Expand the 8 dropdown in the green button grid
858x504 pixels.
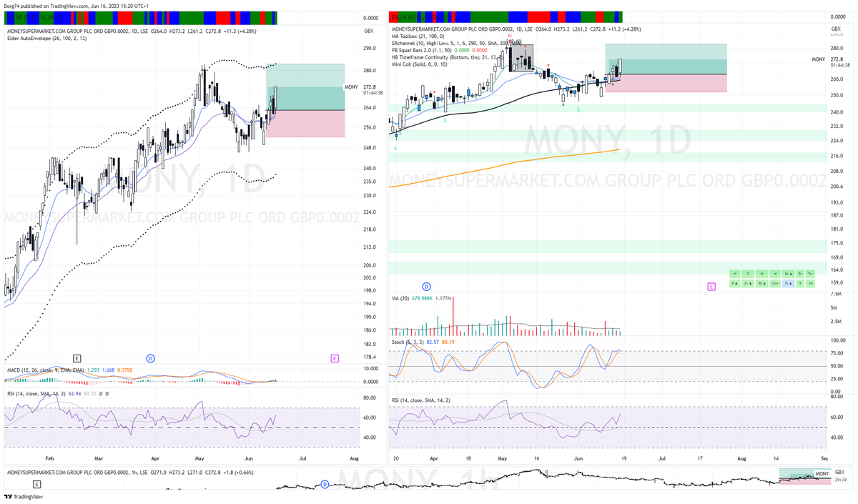[x=735, y=282]
